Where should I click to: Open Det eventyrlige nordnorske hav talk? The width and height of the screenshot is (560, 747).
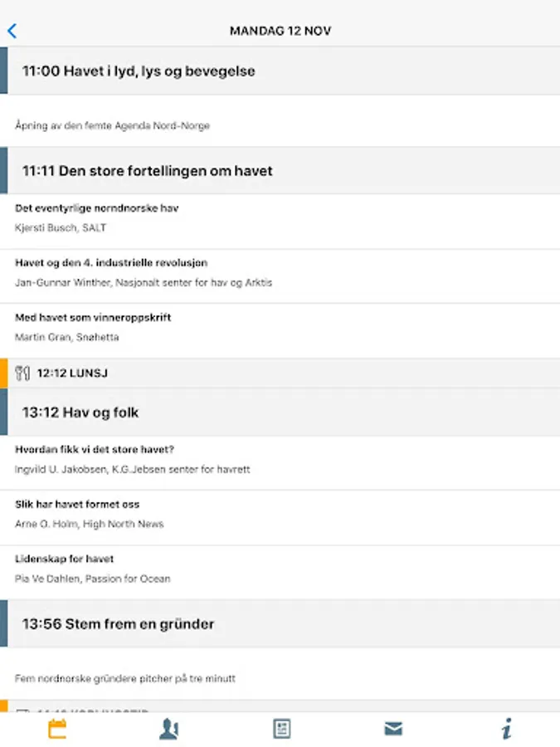click(97, 208)
